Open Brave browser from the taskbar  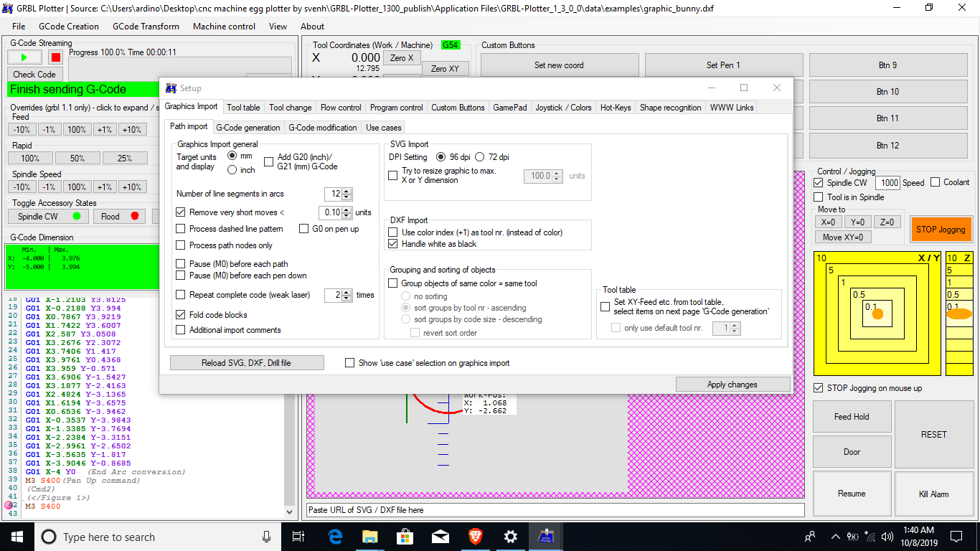coord(476,537)
